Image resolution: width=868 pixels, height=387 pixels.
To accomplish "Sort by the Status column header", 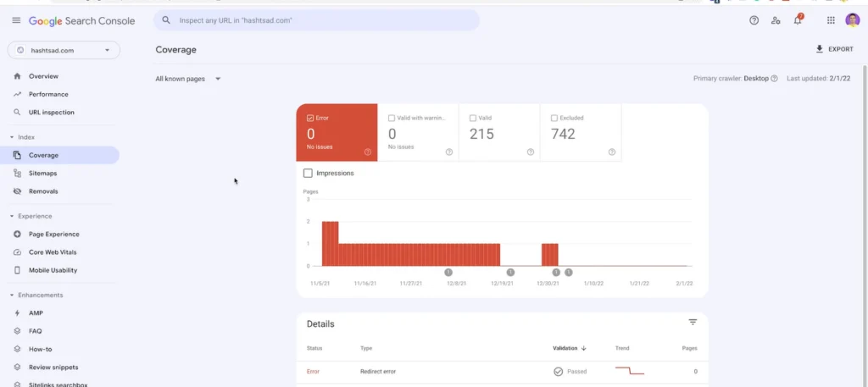I will [314, 348].
